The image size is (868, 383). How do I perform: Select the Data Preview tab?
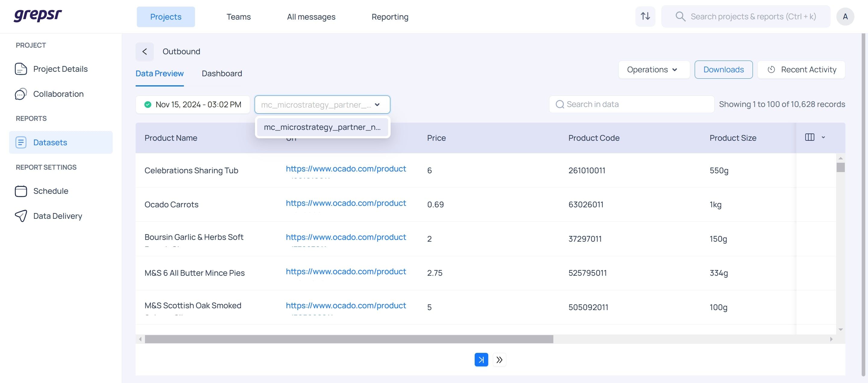[159, 74]
